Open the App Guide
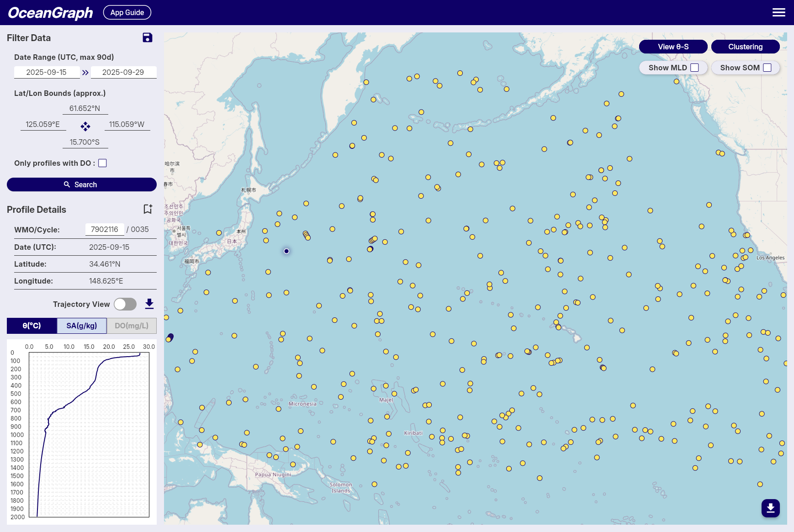Viewport: 794px width, 532px height. tap(127, 12)
